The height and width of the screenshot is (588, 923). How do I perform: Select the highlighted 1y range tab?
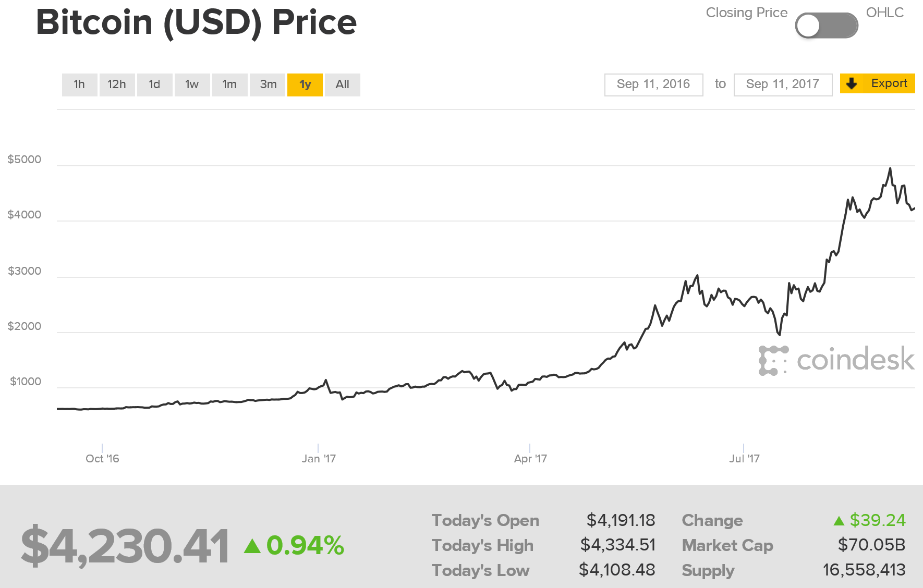pyautogui.click(x=305, y=84)
